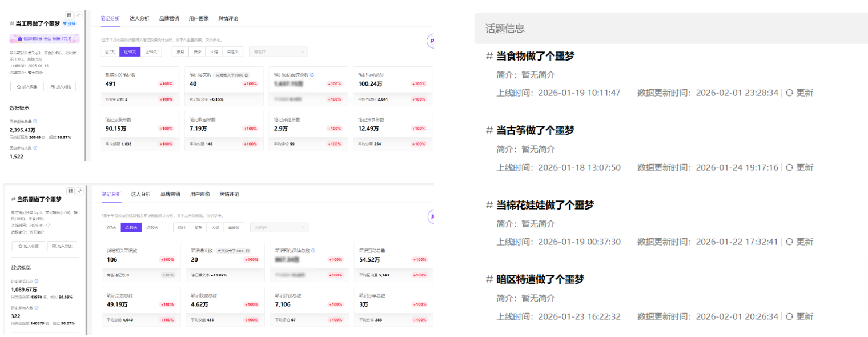Click refresh icon for 当棉花娃娃做了个噩梦 topic
This screenshot has height=337, width=868.
789,242
